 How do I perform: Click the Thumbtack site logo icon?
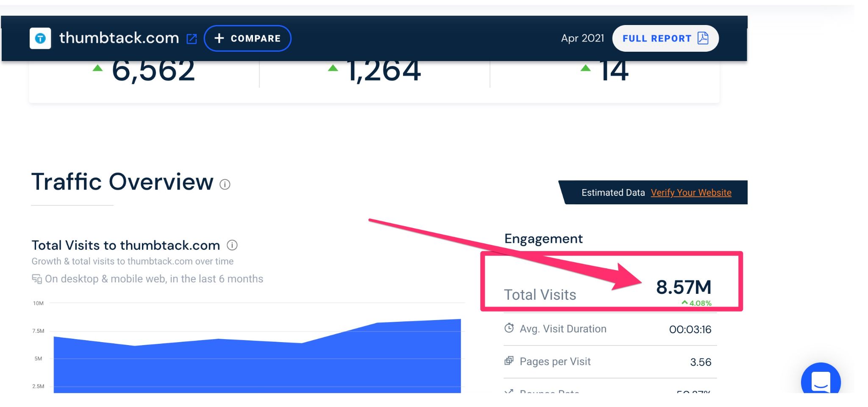(x=40, y=39)
